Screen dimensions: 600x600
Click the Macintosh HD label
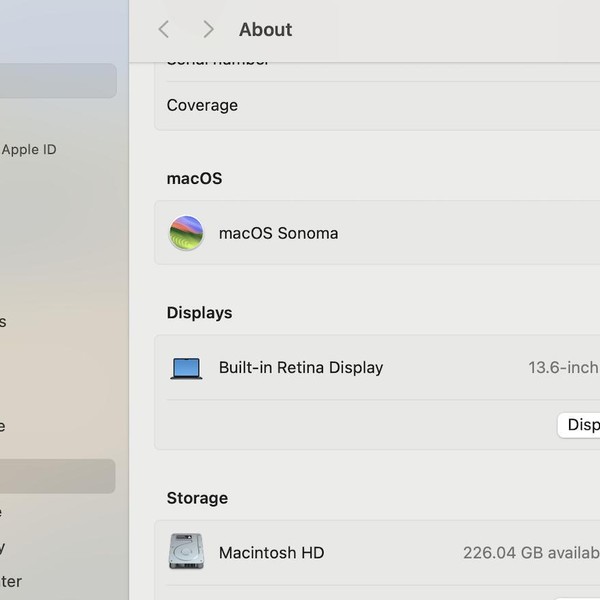click(x=271, y=553)
